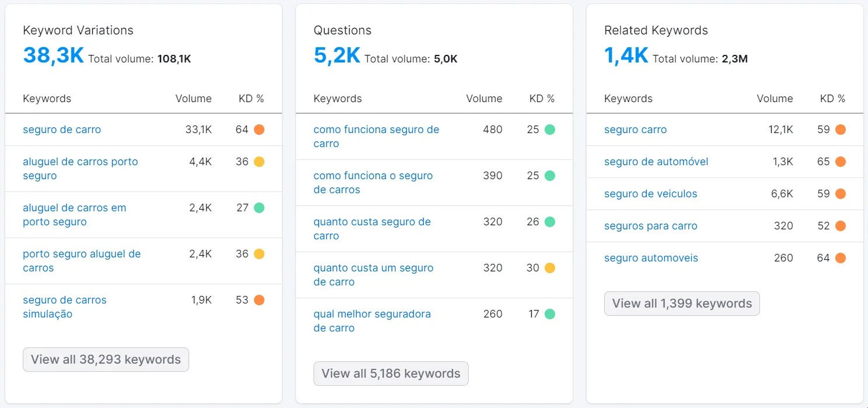Click orange KD dot for 'seguros para carro'
This screenshot has height=408, width=868.
coord(841,226)
